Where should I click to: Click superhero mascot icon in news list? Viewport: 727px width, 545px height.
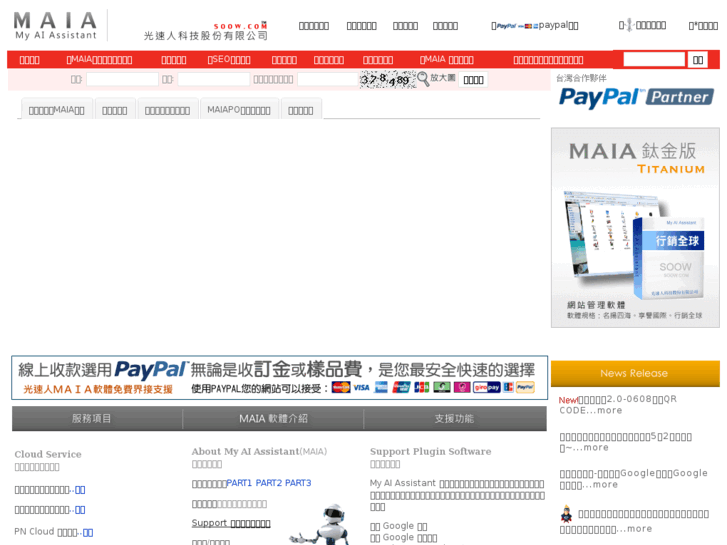566,514
